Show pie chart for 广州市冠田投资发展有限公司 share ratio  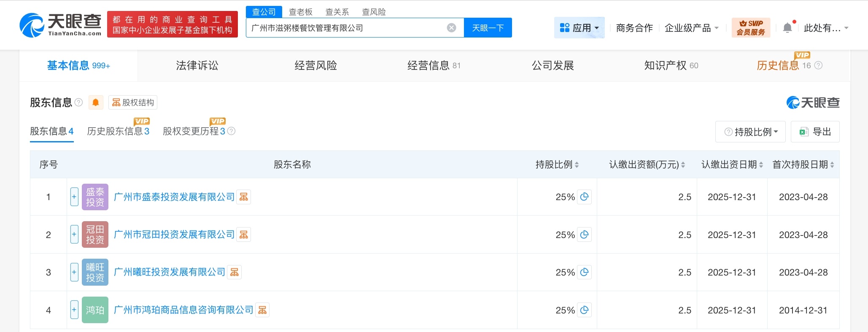(584, 235)
